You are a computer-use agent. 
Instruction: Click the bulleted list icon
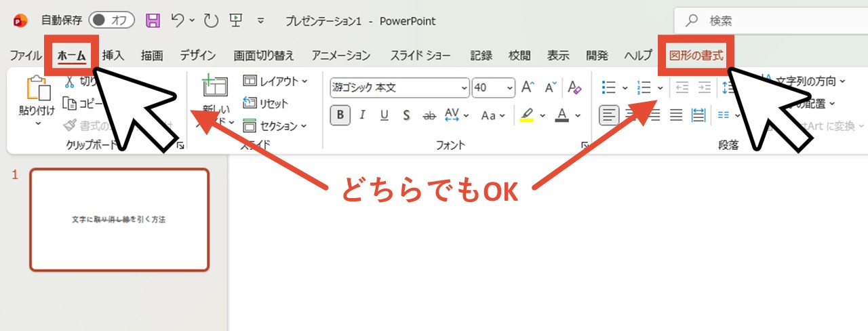tap(609, 87)
